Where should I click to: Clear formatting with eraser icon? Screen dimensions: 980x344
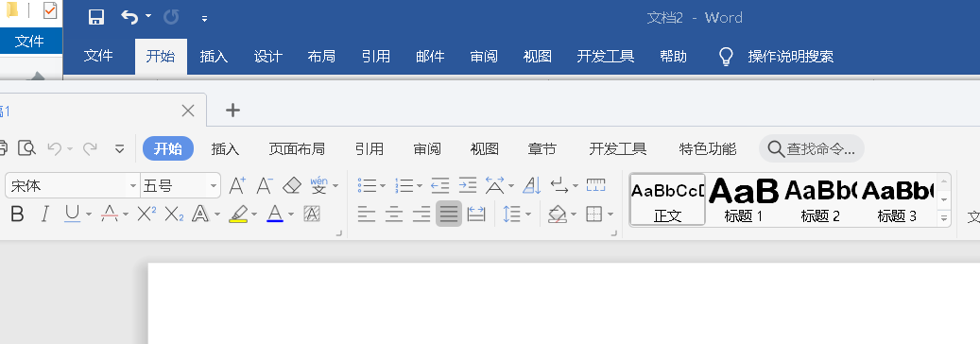point(292,185)
